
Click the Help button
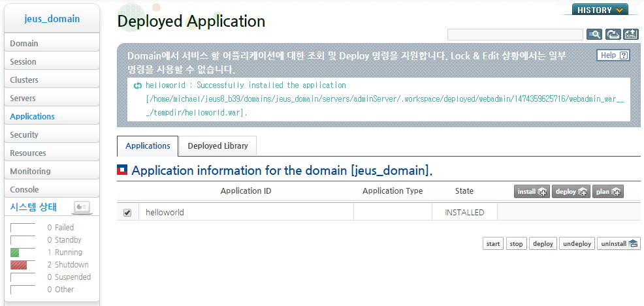[x=613, y=55]
